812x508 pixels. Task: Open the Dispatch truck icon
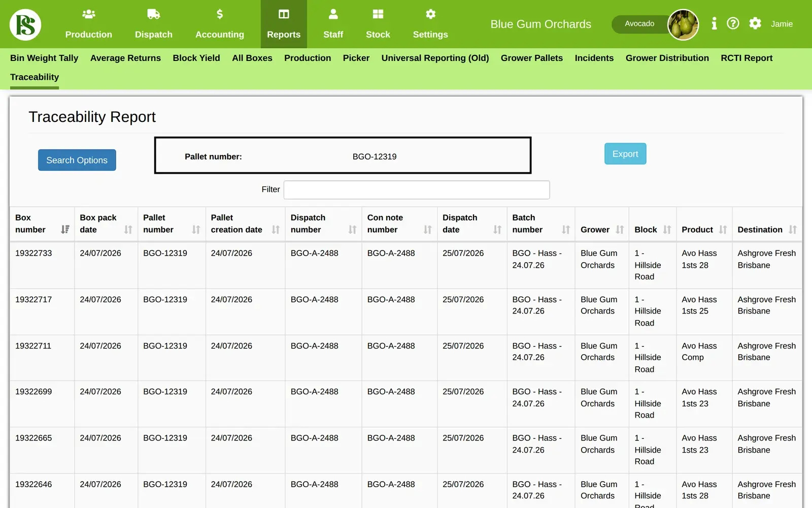point(154,14)
